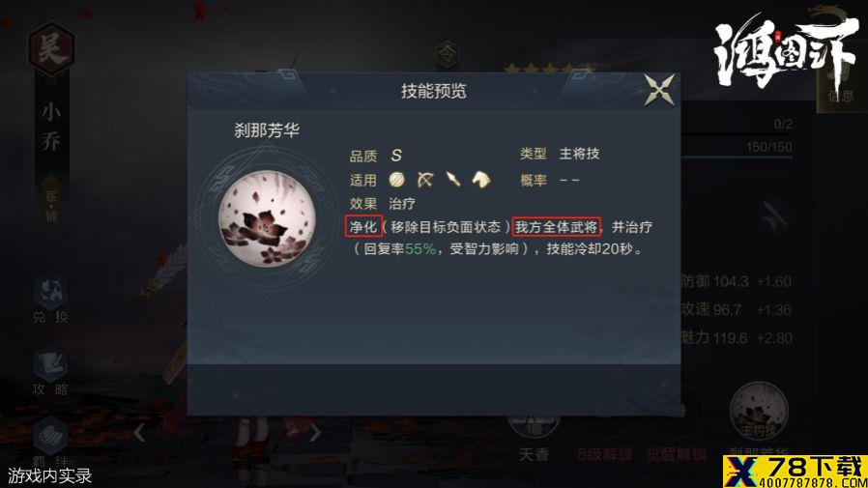Select the shield troop type icon
868x488 pixels.
click(x=396, y=180)
